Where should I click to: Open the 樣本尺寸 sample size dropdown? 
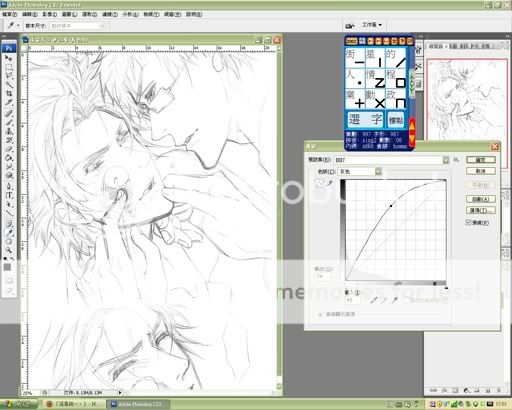coord(78,26)
